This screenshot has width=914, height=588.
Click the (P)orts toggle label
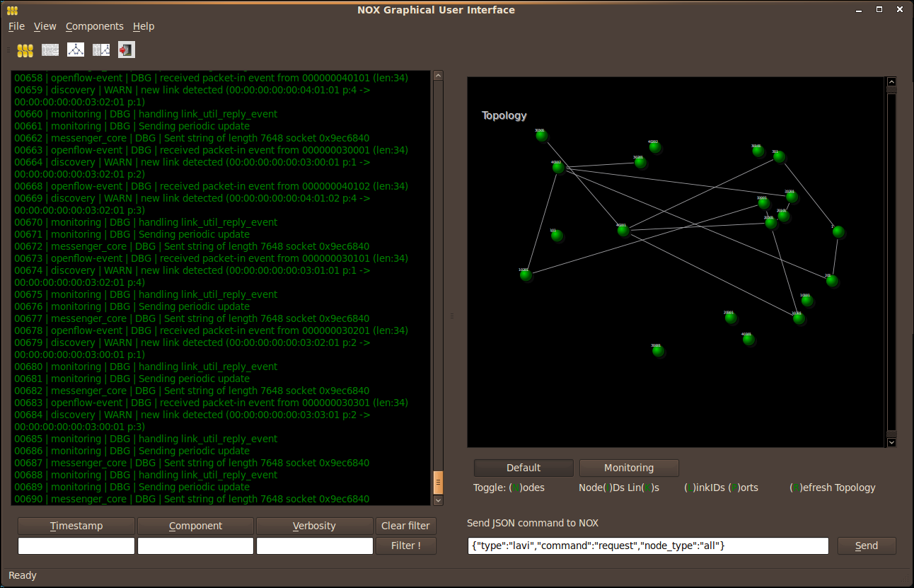click(743, 488)
